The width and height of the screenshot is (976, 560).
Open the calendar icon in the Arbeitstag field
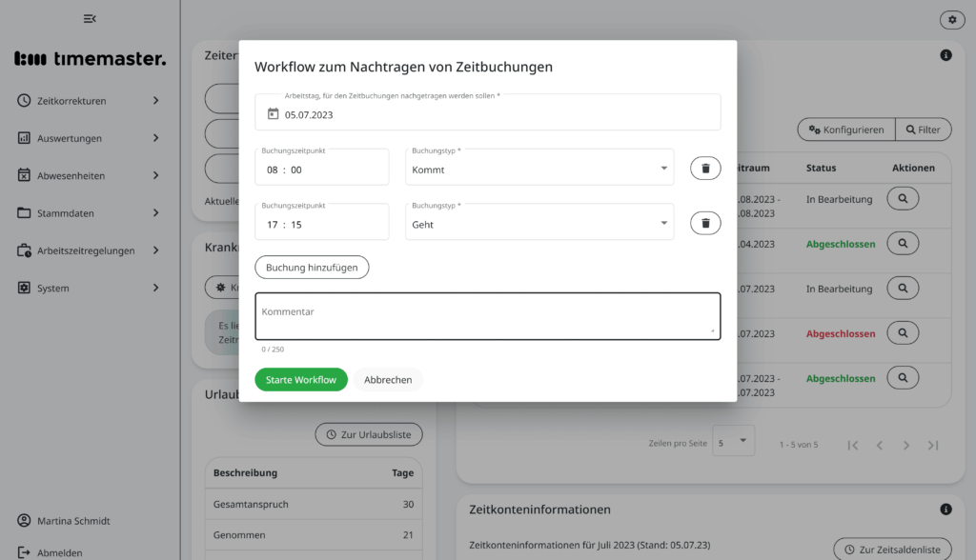coord(272,112)
